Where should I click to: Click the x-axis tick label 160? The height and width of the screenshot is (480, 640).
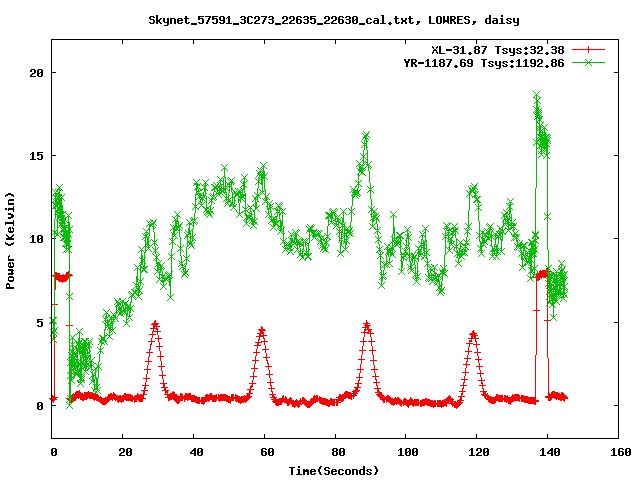coord(621,452)
